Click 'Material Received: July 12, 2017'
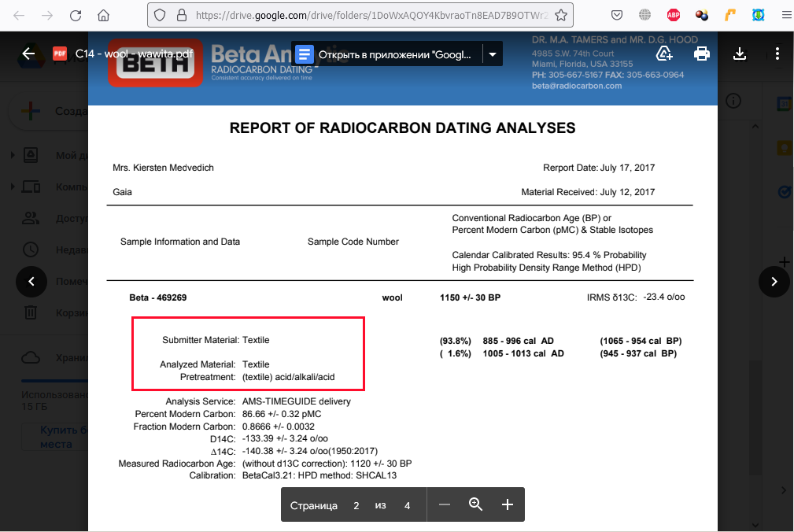Screen dimensions: 794x532 tap(588, 192)
